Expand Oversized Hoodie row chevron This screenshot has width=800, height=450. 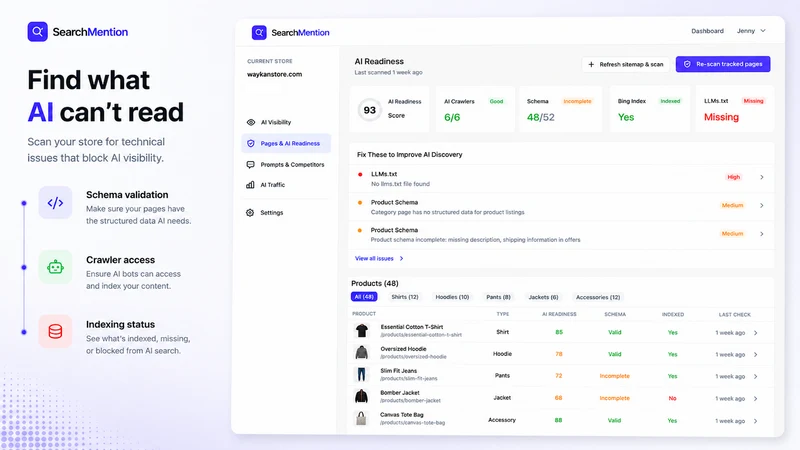click(756, 355)
